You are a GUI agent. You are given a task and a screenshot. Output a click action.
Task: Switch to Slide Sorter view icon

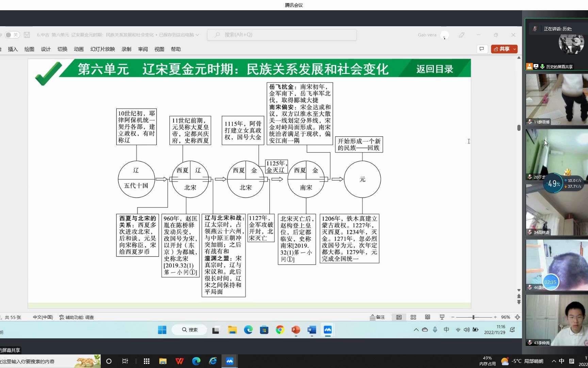coord(413,317)
